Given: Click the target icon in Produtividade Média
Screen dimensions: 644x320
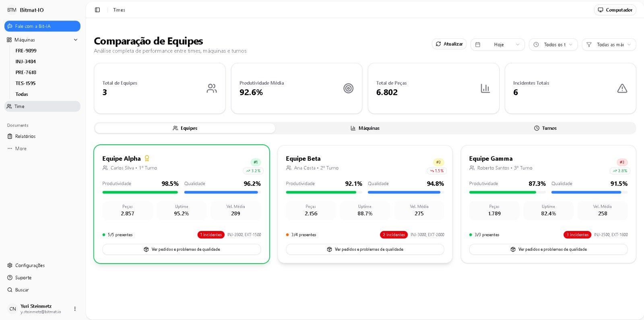Looking at the screenshot, I should click(x=348, y=88).
